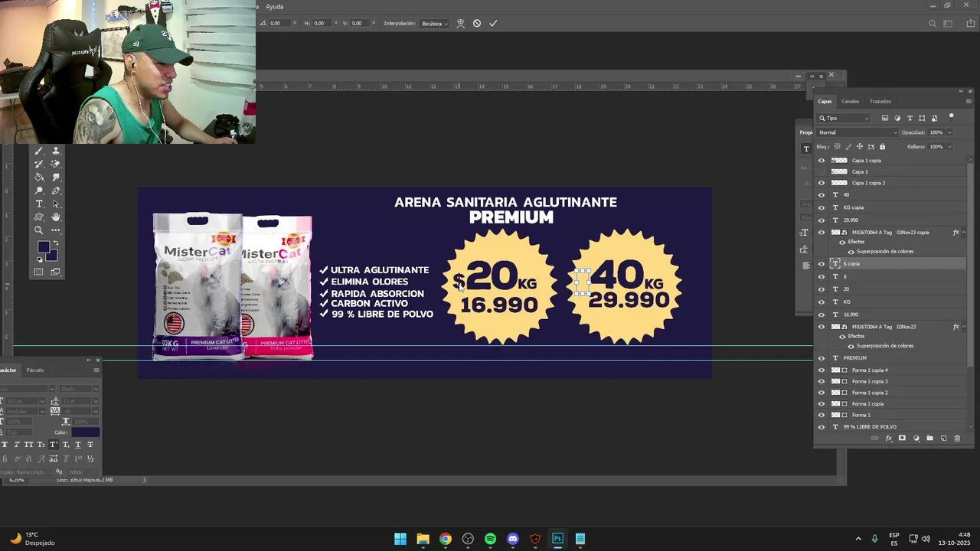Select the Hand tool

(x=56, y=217)
